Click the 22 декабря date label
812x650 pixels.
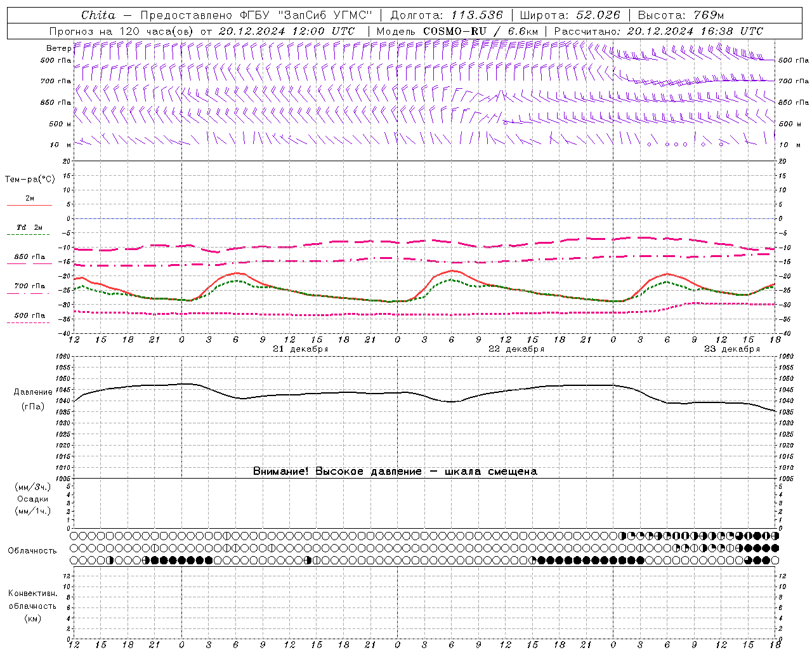pyautogui.click(x=516, y=349)
